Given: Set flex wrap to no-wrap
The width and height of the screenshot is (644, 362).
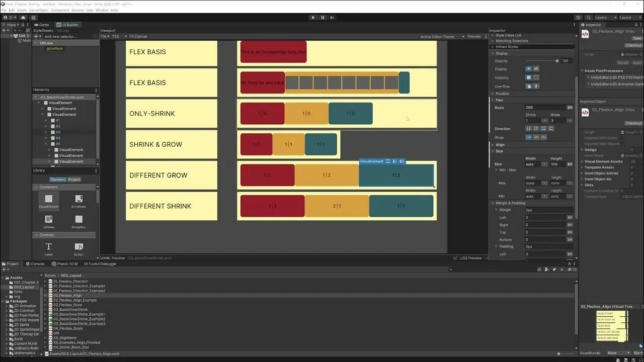Looking at the screenshot, I should tap(528, 137).
